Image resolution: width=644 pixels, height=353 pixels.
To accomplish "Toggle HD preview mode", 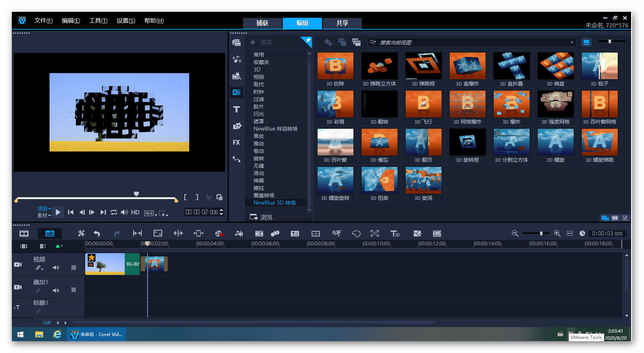I will [x=135, y=212].
